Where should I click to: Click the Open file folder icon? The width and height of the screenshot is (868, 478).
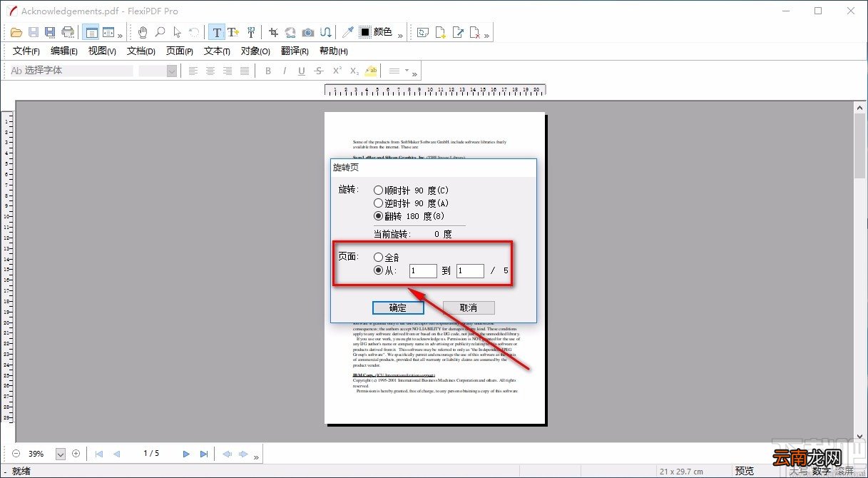coord(16,32)
